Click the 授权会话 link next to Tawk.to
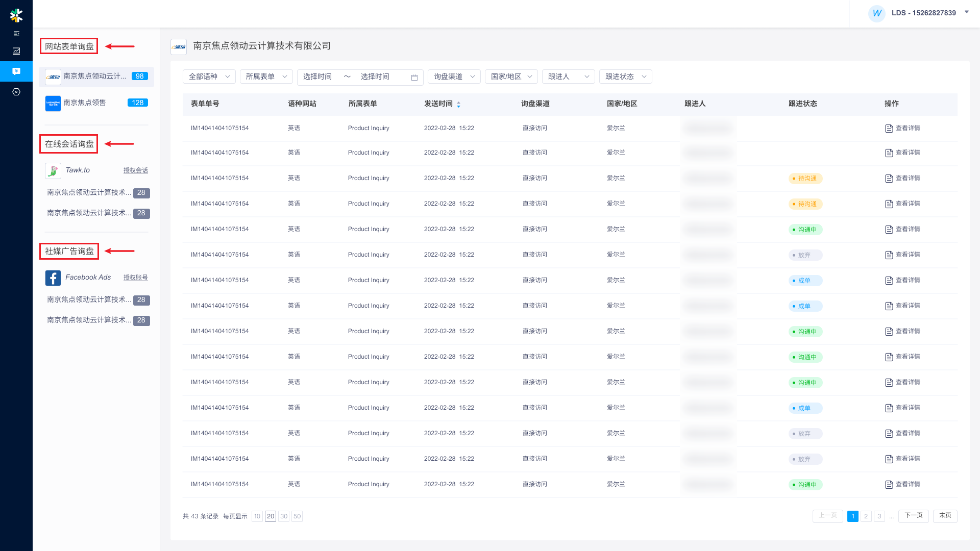 [135, 170]
